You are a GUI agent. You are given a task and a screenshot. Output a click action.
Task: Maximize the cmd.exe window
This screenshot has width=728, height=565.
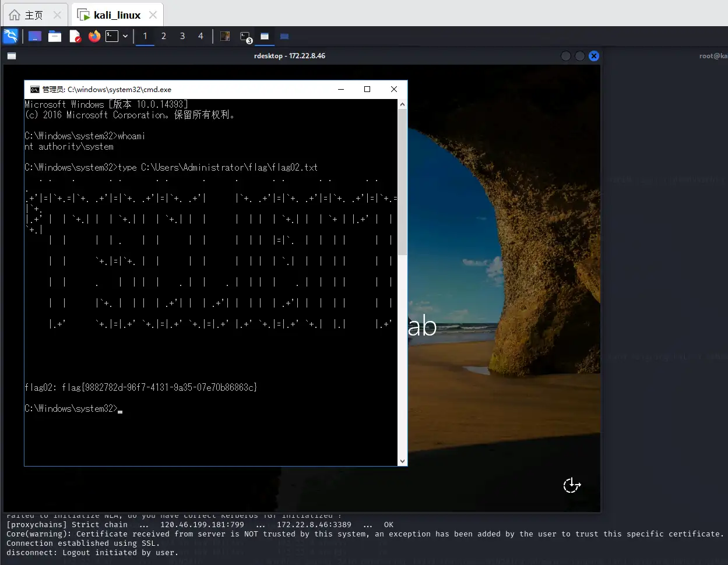pyautogui.click(x=367, y=89)
